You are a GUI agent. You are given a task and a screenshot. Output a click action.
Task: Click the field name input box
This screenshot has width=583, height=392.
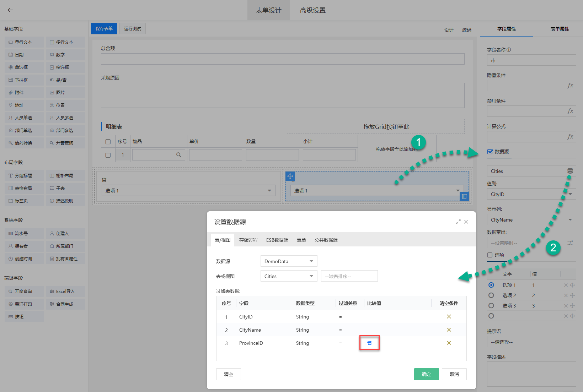[531, 60]
